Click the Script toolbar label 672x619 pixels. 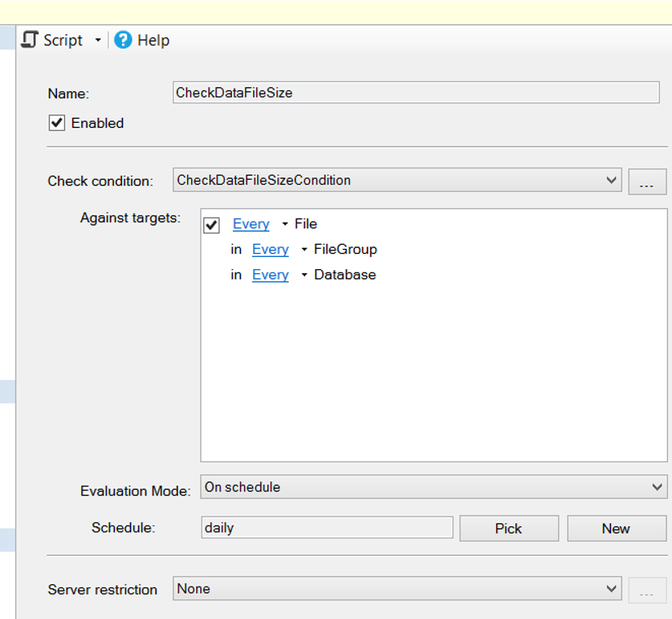[63, 41]
